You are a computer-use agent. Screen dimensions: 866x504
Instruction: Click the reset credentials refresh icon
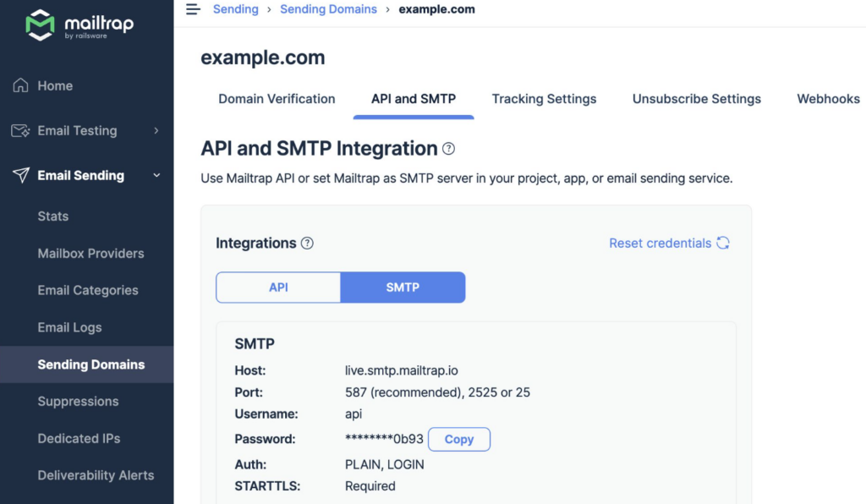pyautogui.click(x=723, y=243)
